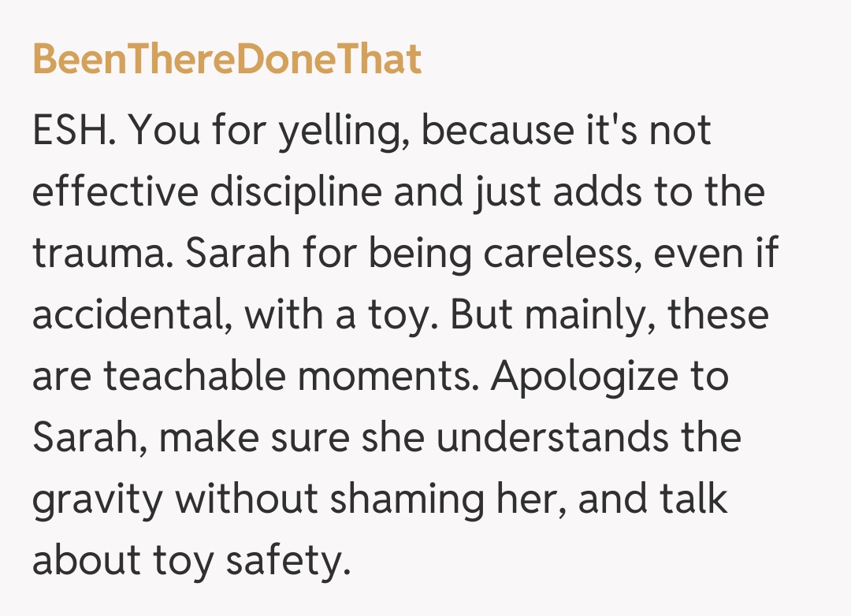
Task: Open the BeenThereDoneThat user profile
Action: [227, 60]
